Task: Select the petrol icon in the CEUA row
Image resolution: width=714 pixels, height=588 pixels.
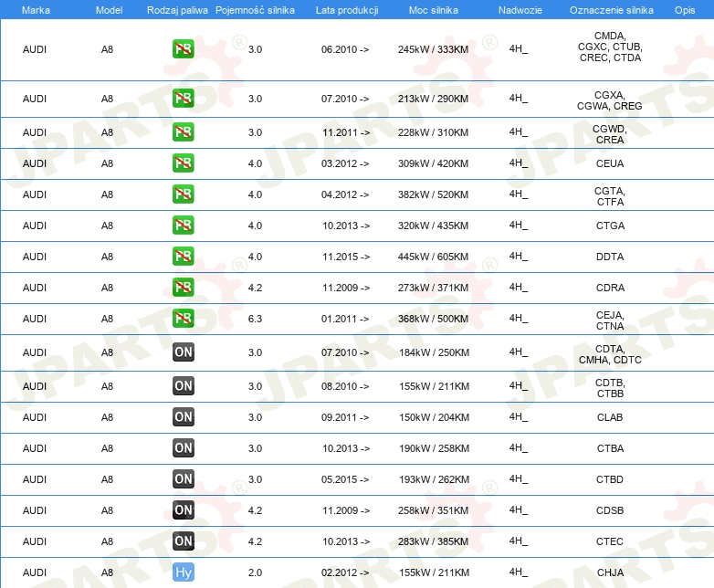Action: click(183, 163)
